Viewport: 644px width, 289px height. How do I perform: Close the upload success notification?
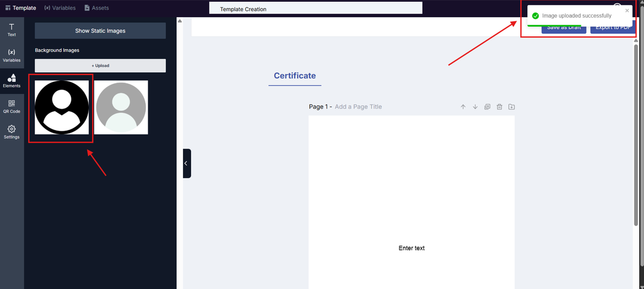click(x=627, y=10)
